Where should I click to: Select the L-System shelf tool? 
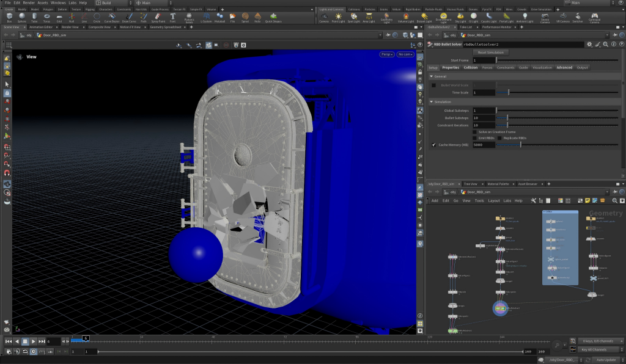pos(206,17)
